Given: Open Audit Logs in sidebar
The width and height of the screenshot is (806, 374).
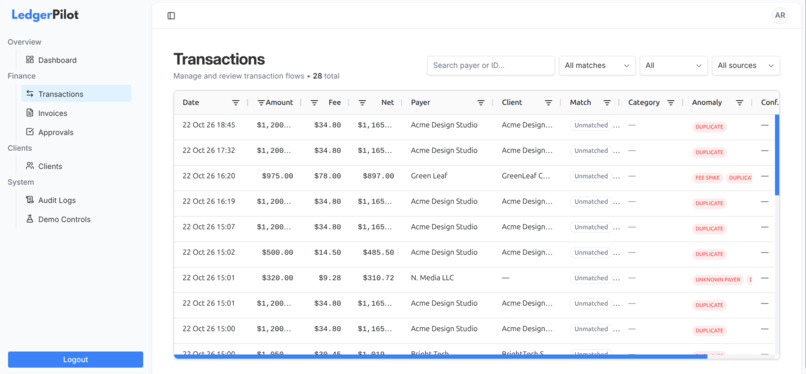Looking at the screenshot, I should [x=76, y=200].
